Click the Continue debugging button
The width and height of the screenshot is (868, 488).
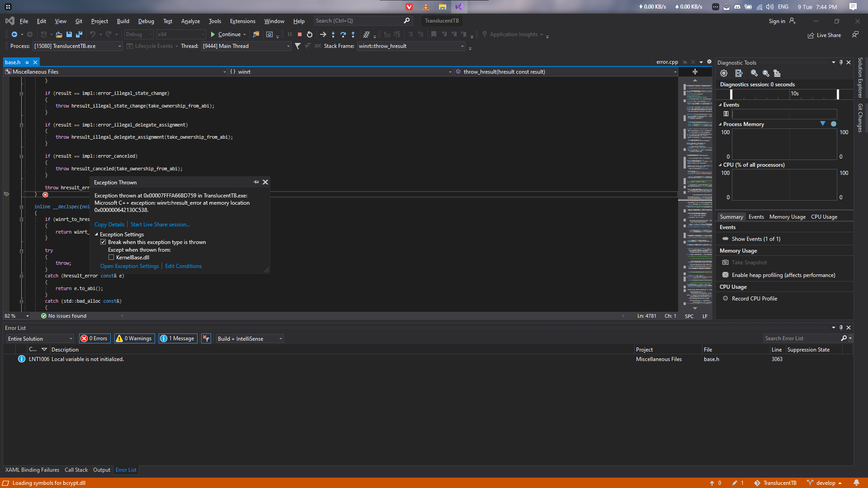click(225, 34)
